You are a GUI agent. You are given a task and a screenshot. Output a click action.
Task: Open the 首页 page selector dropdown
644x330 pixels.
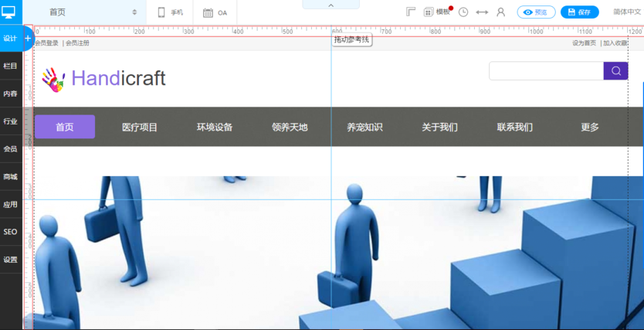click(84, 12)
